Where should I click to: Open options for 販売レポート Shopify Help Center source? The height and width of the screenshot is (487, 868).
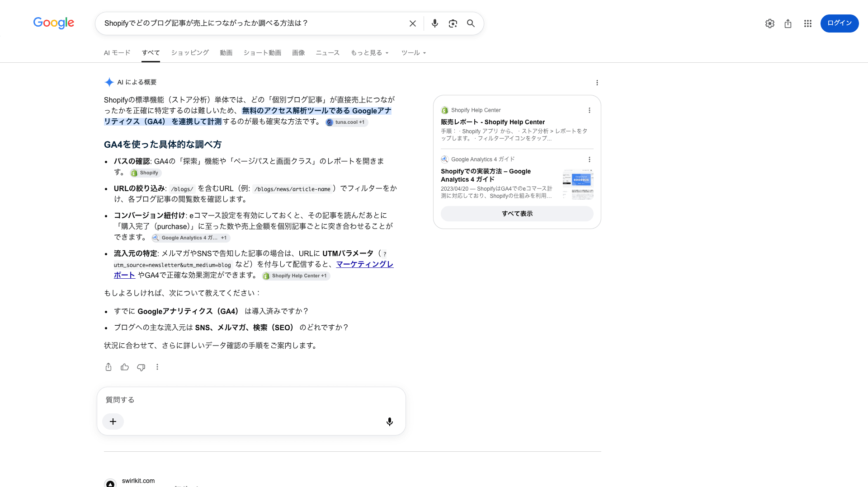point(589,110)
